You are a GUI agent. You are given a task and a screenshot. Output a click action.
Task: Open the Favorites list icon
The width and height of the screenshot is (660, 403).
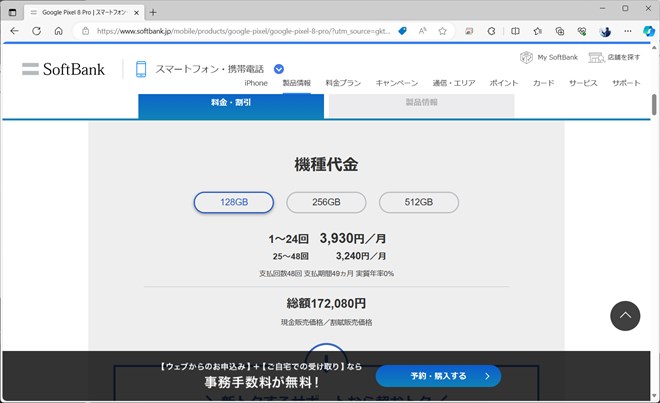coord(538,31)
